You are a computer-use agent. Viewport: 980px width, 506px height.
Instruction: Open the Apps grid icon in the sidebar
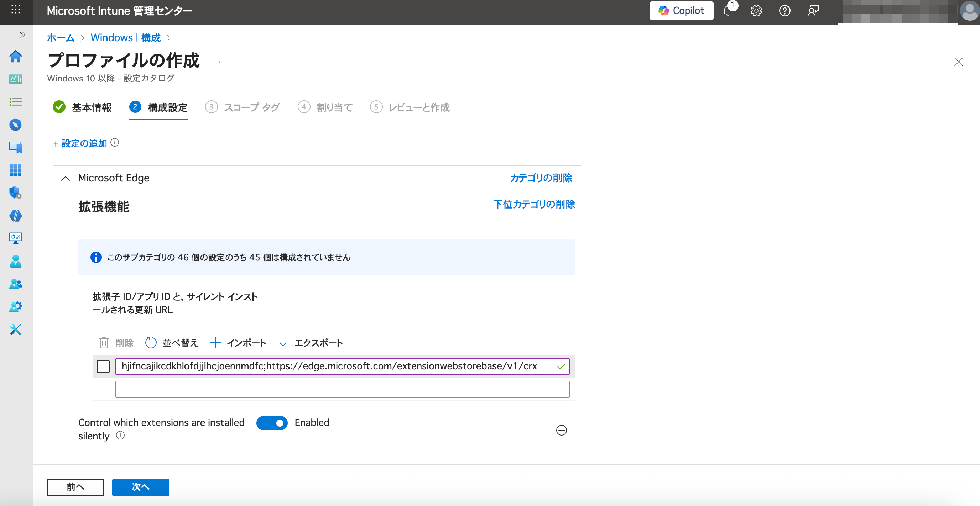[x=15, y=170]
